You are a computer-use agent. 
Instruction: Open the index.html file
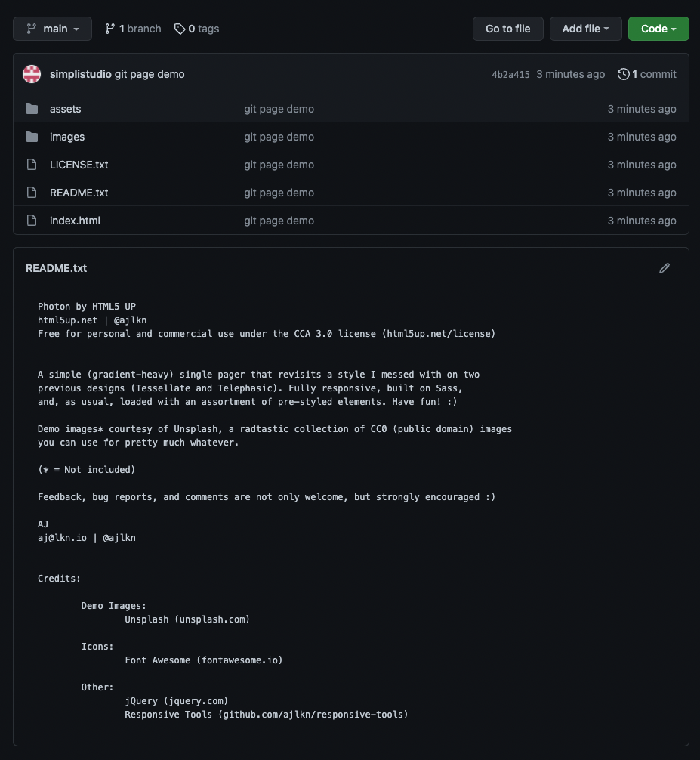pos(75,221)
